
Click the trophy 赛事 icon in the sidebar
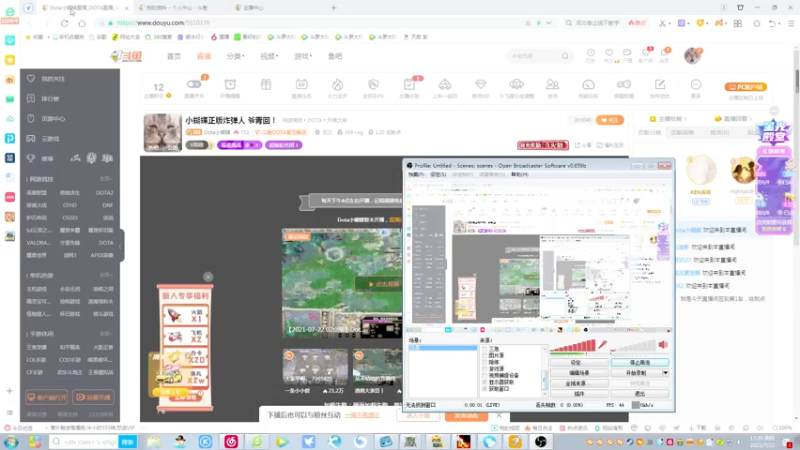pos(31,159)
